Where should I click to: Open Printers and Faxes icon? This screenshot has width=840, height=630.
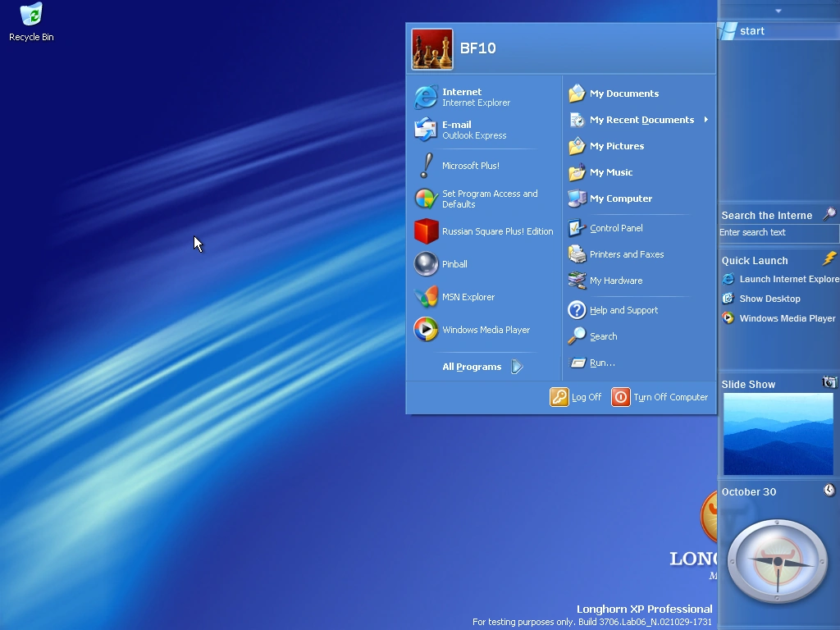[577, 254]
